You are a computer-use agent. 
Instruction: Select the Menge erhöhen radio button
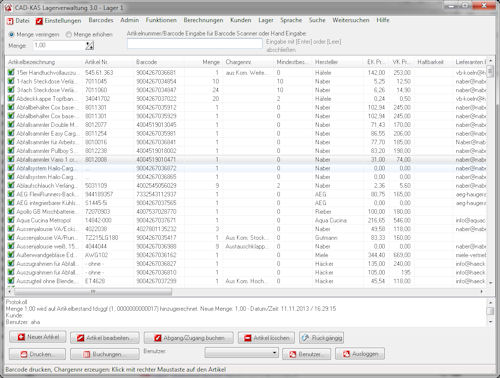(x=69, y=34)
